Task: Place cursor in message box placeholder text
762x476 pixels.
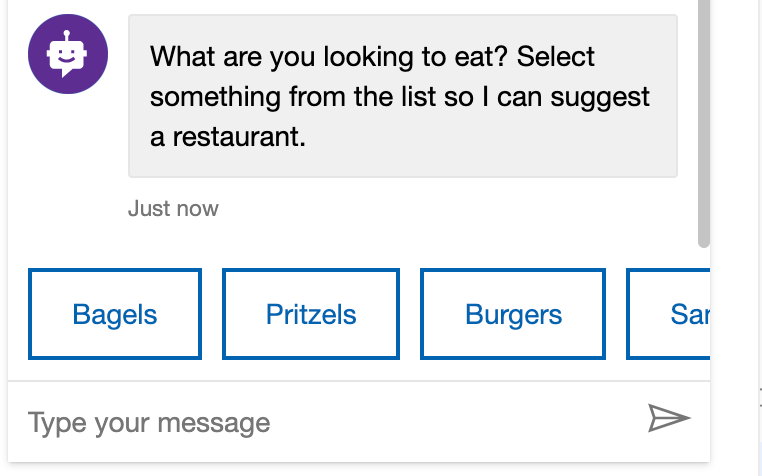Action: (149, 423)
